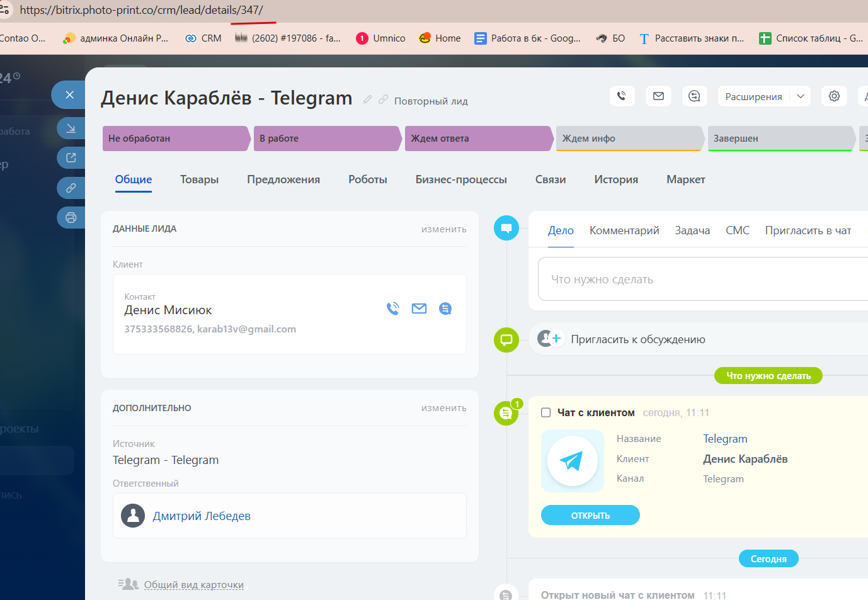Click Общий вид карточки link
868x600 pixels.
click(194, 585)
